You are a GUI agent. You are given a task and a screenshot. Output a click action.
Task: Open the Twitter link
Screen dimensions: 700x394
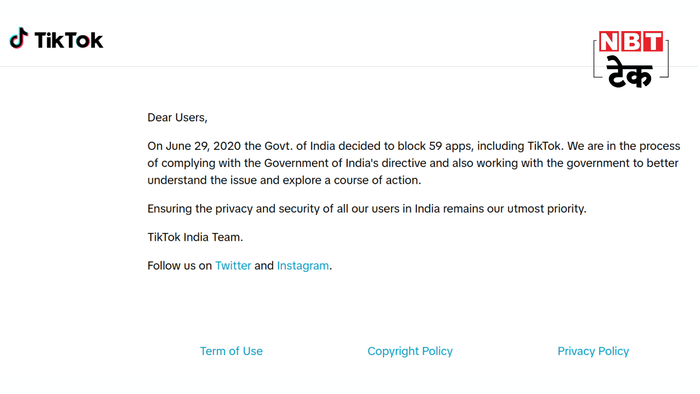[x=233, y=265]
